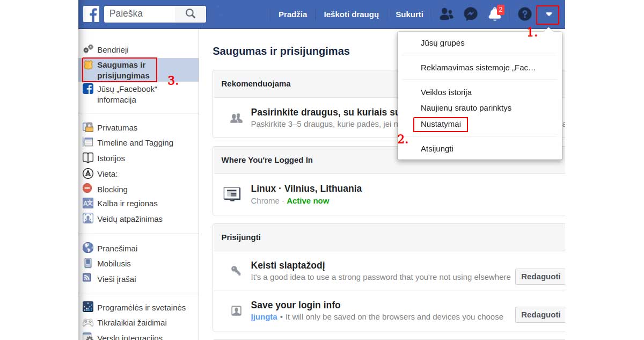Click the Mobilusis phone icon
The width and height of the screenshot is (644, 340).
88,263
